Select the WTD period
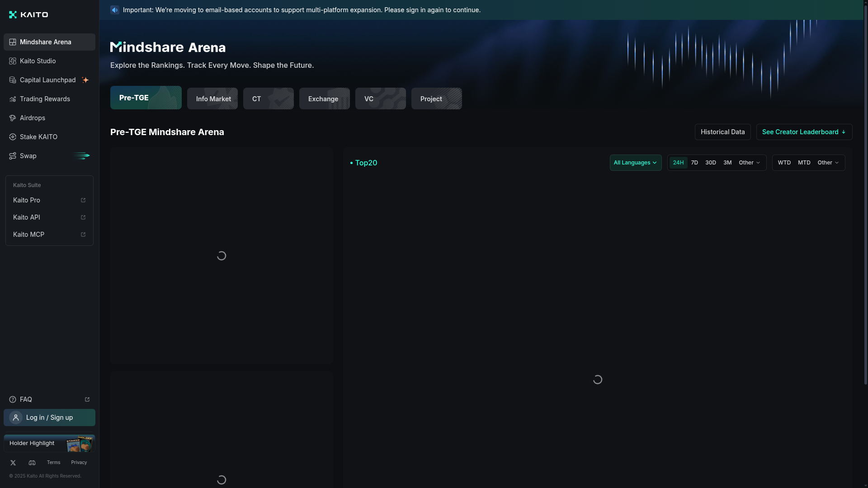868x488 pixels. pyautogui.click(x=784, y=163)
